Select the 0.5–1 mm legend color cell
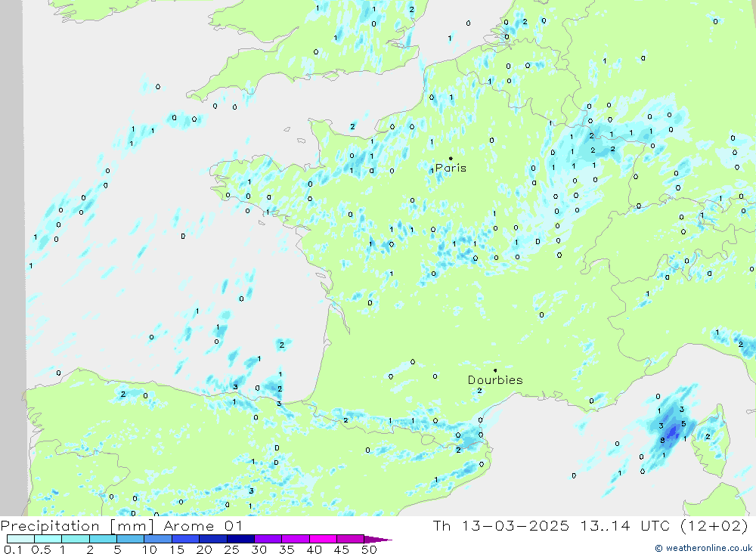Viewport: 756px width, 554px height. tap(48, 539)
